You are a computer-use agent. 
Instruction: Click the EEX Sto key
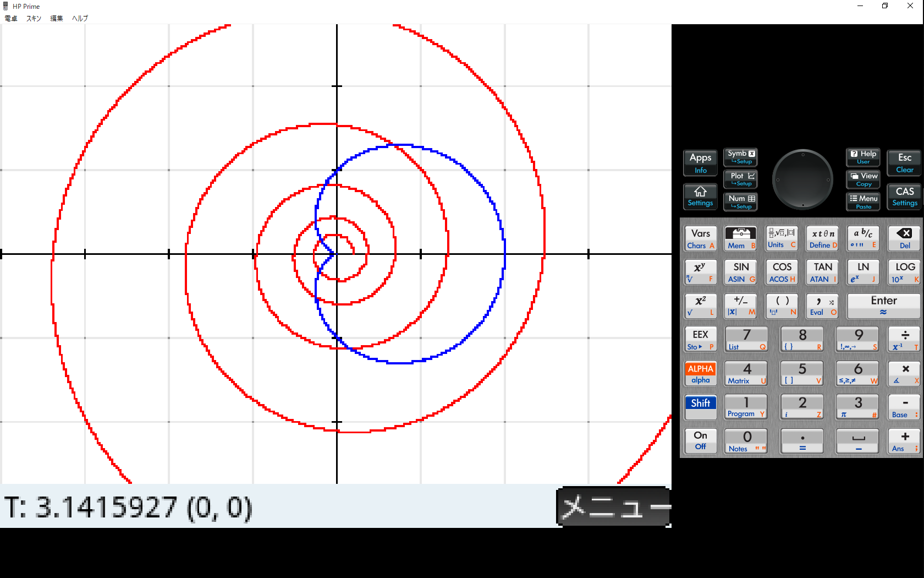[700, 340]
